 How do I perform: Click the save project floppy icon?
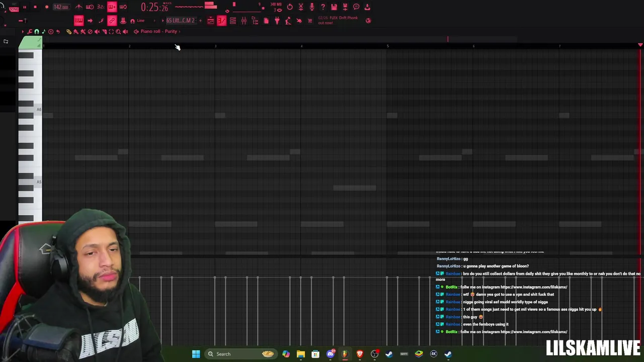pyautogui.click(x=334, y=7)
